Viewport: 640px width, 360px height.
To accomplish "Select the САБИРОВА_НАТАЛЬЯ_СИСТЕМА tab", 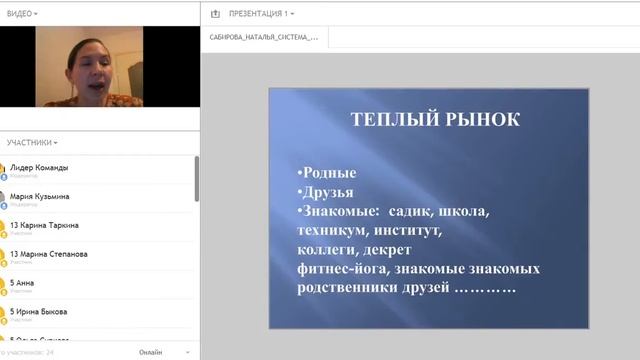I will (264, 37).
